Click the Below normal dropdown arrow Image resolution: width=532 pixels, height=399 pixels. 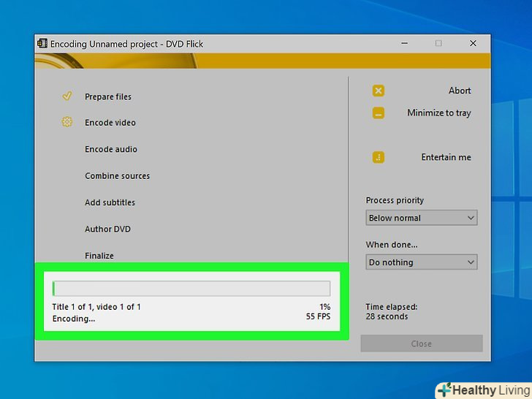(x=471, y=218)
